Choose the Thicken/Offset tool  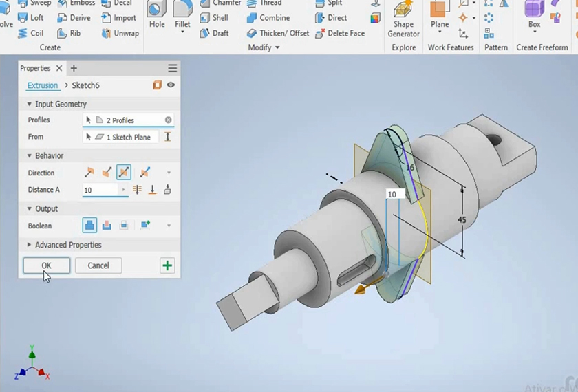coord(278,33)
